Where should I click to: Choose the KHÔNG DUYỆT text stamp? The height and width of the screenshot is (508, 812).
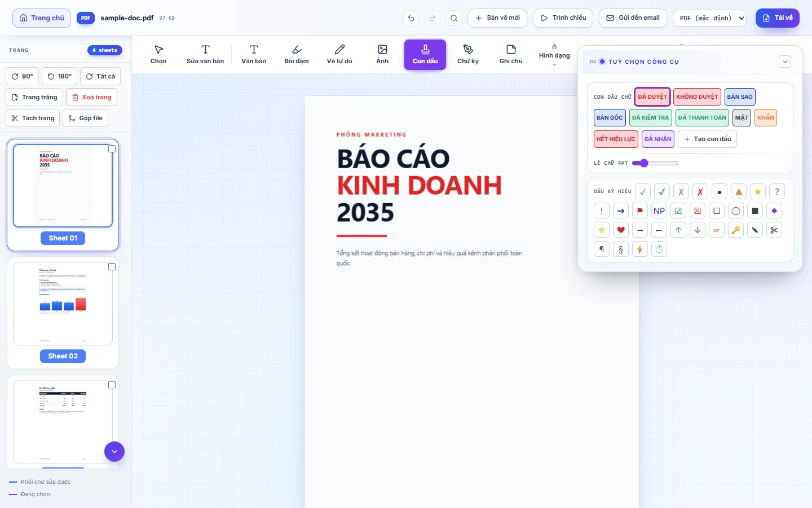point(697,97)
